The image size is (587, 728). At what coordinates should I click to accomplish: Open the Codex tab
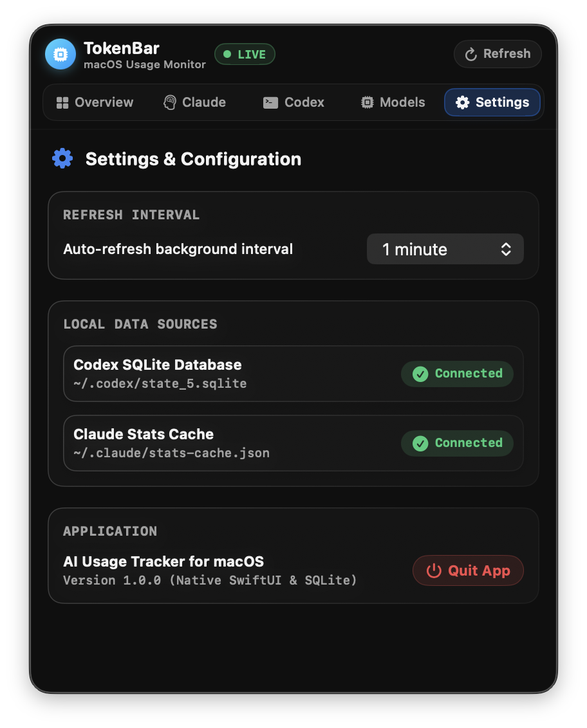click(x=293, y=103)
